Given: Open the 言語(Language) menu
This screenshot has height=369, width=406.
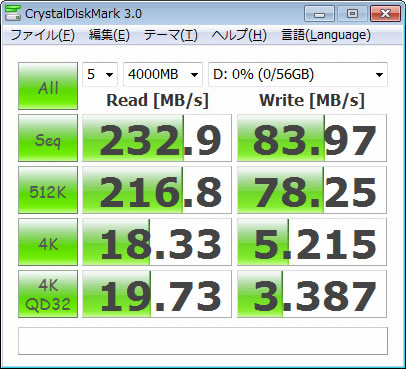Looking at the screenshot, I should tap(326, 35).
